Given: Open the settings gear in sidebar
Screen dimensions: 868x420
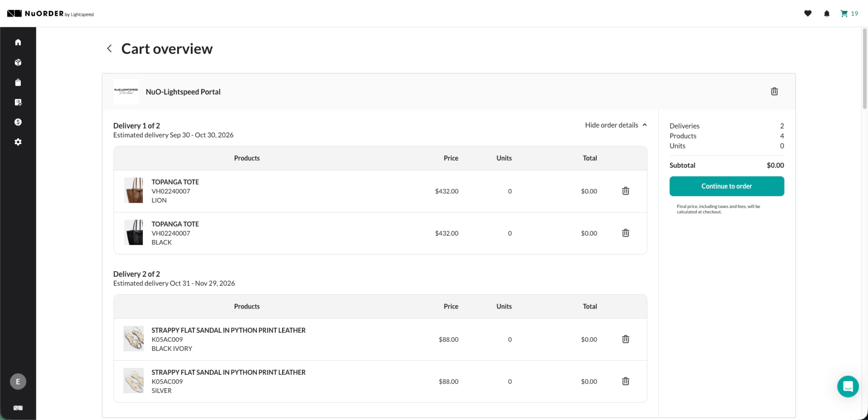Looking at the screenshot, I should pos(18,142).
